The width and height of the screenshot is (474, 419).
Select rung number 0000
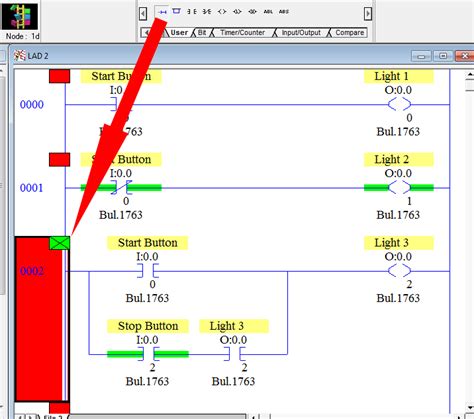[32, 105]
